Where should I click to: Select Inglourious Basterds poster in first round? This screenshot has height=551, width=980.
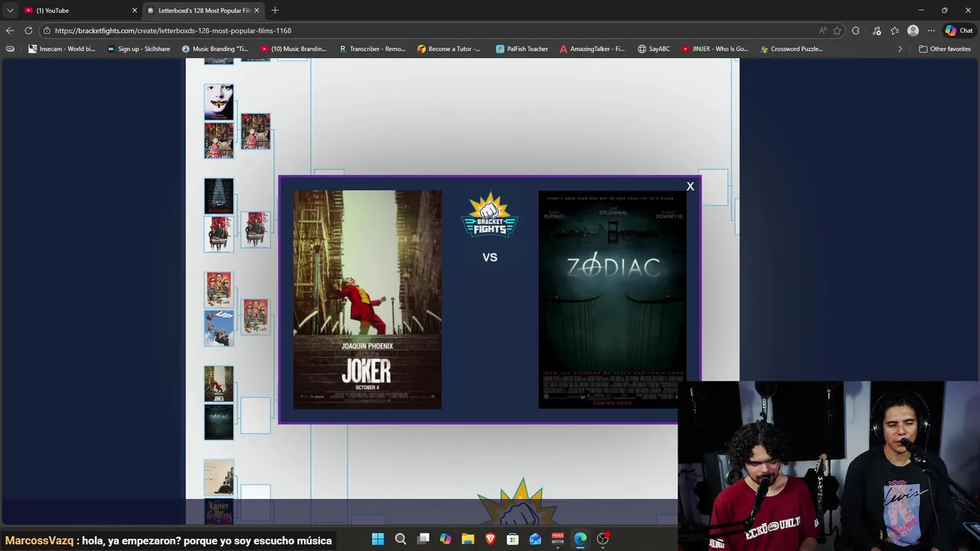tap(219, 233)
